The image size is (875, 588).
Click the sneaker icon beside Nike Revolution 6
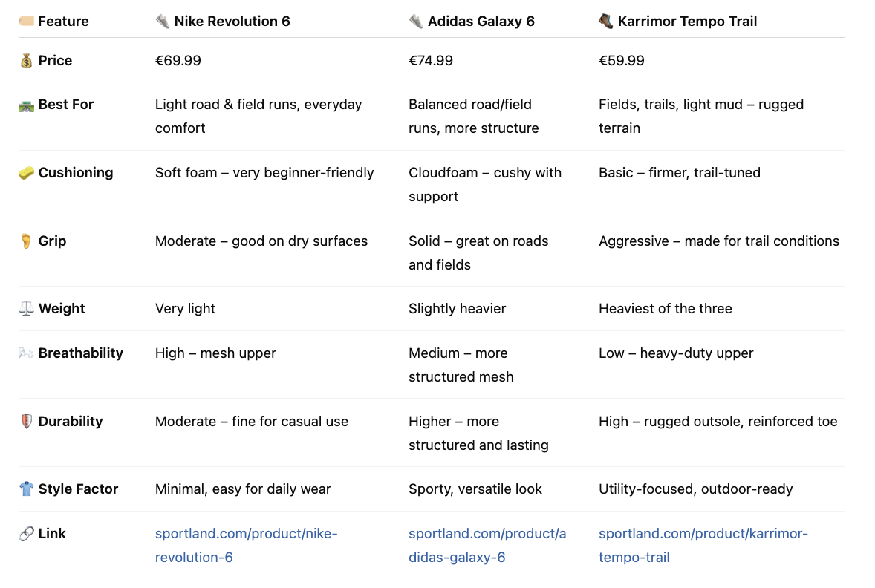(x=163, y=22)
